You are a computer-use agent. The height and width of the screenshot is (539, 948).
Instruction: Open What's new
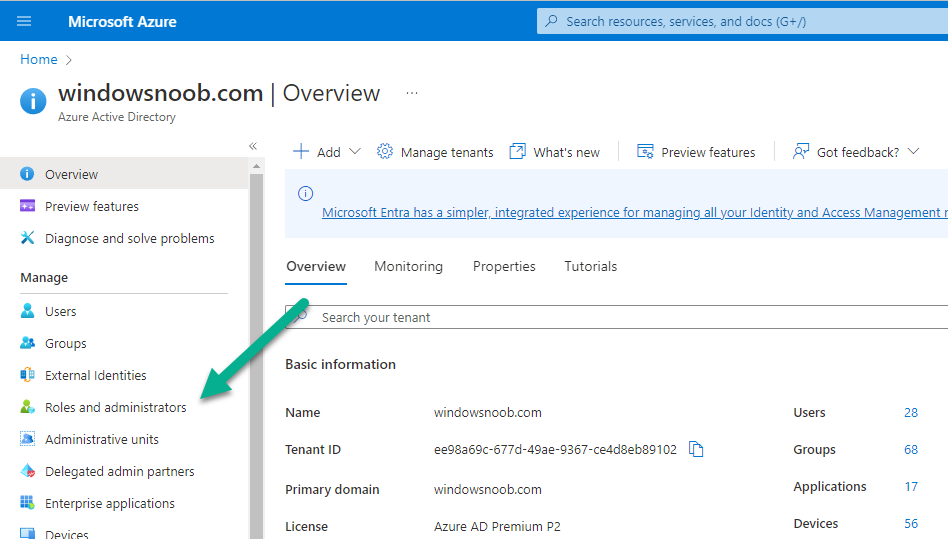[566, 152]
